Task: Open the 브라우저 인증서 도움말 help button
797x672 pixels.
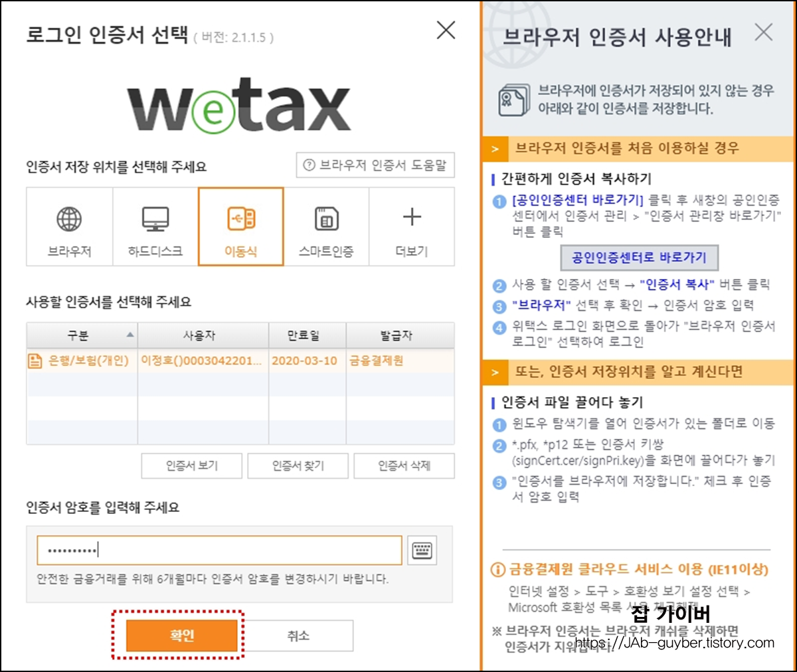Action: pyautogui.click(x=375, y=165)
